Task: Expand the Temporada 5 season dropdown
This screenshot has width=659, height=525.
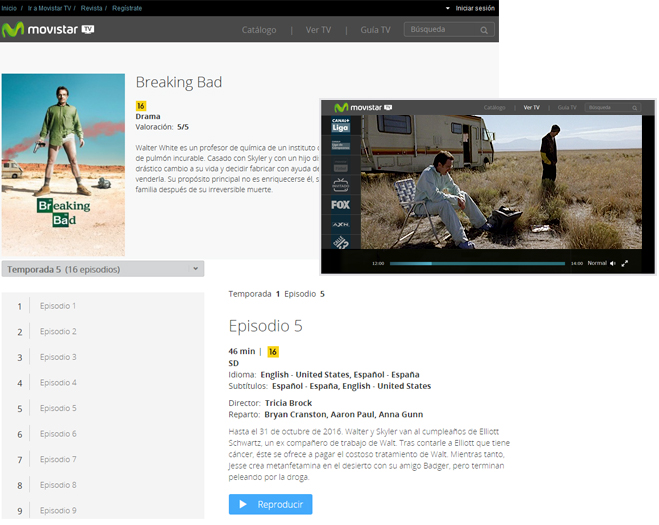Action: pos(103,269)
